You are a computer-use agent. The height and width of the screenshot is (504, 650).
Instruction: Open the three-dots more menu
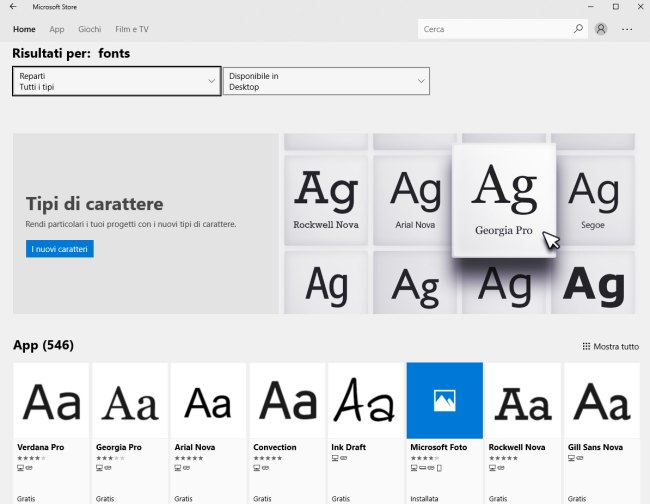click(x=627, y=29)
